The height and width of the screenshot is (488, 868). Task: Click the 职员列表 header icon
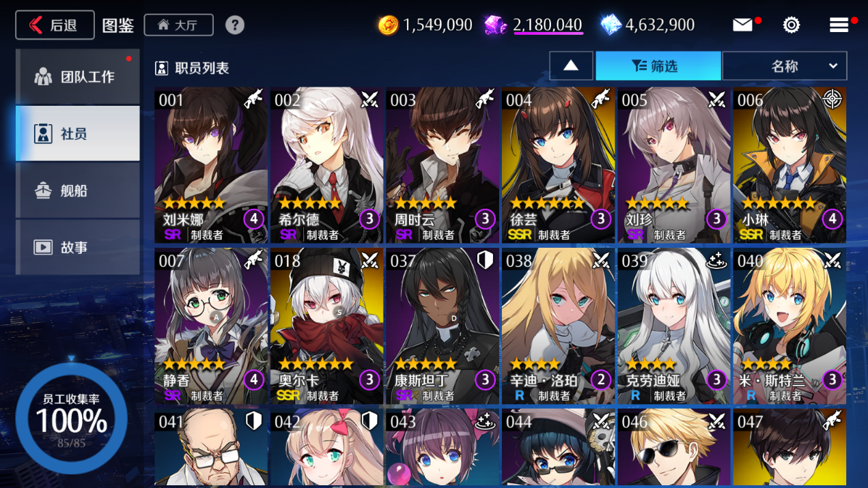click(162, 68)
